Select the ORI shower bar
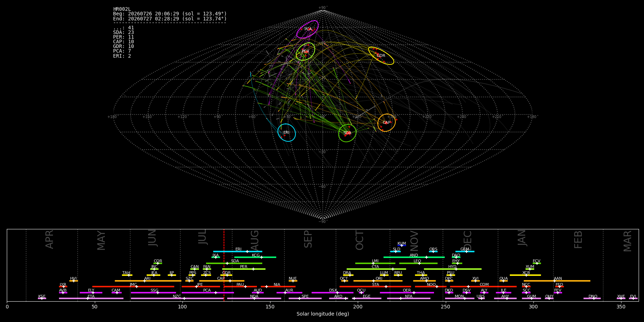The height and width of the screenshot is (322, 644). point(378,281)
